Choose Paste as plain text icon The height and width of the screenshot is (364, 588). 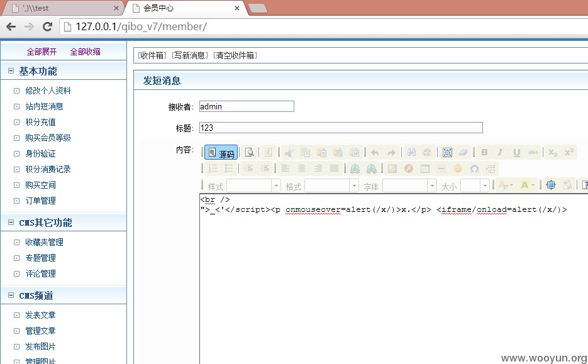point(338,152)
